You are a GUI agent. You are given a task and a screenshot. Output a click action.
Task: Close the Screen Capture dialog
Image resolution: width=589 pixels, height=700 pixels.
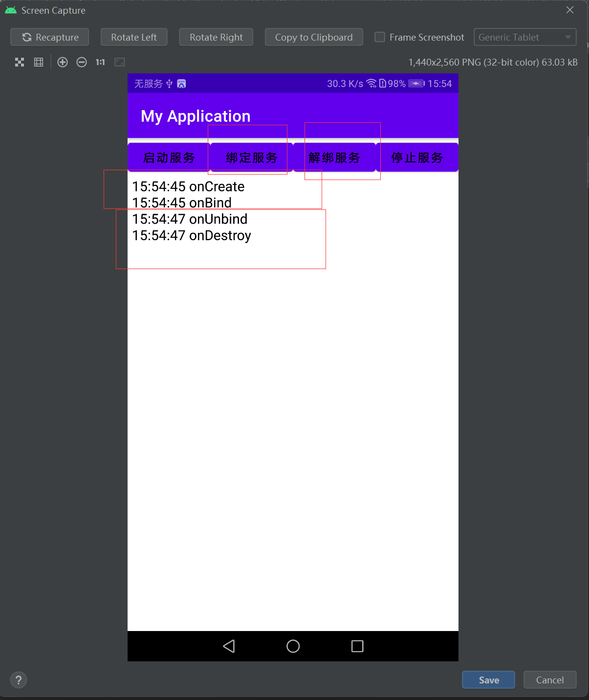(x=570, y=10)
